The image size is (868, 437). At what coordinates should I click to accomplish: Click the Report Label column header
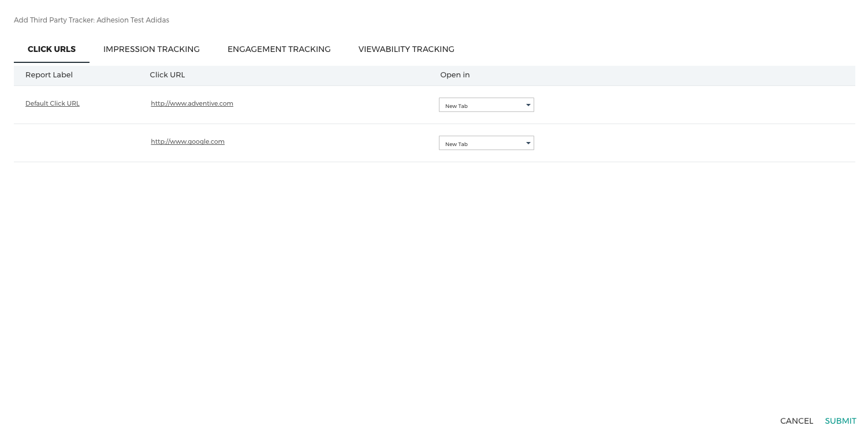pos(49,75)
